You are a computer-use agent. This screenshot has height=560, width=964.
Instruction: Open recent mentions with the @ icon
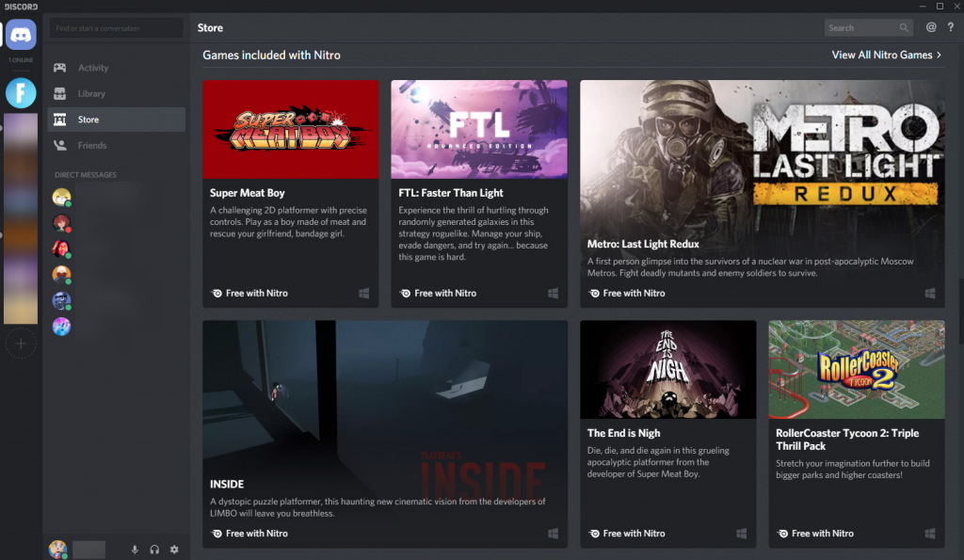[x=930, y=27]
